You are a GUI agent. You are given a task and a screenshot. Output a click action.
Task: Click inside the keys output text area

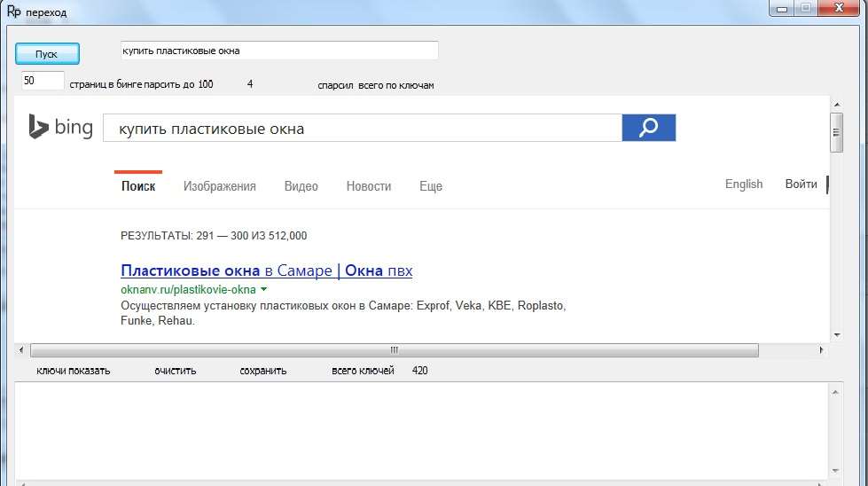(421, 431)
